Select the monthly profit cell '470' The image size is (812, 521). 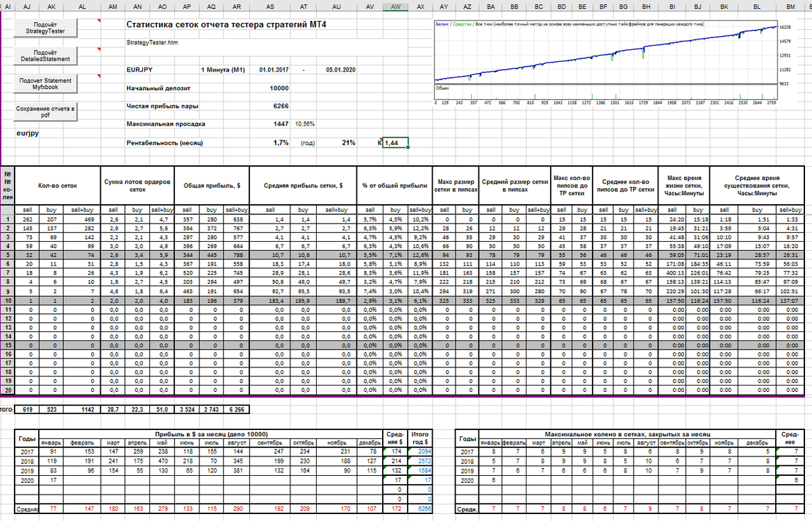click(x=162, y=461)
